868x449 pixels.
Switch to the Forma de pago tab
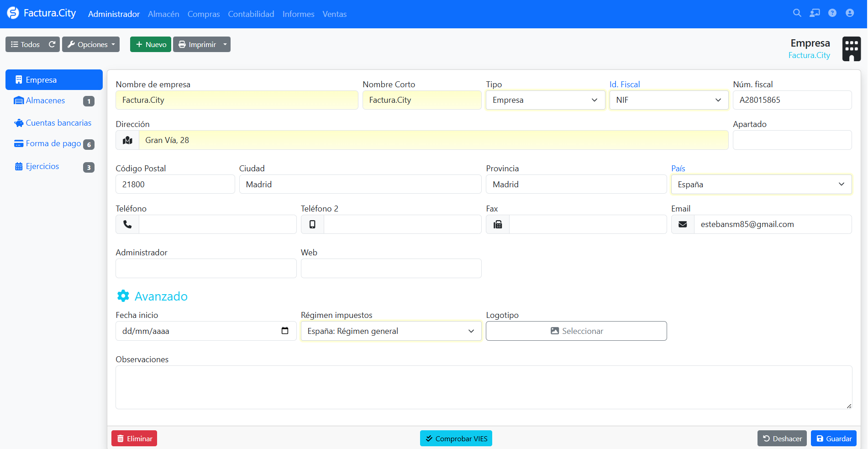(54, 144)
